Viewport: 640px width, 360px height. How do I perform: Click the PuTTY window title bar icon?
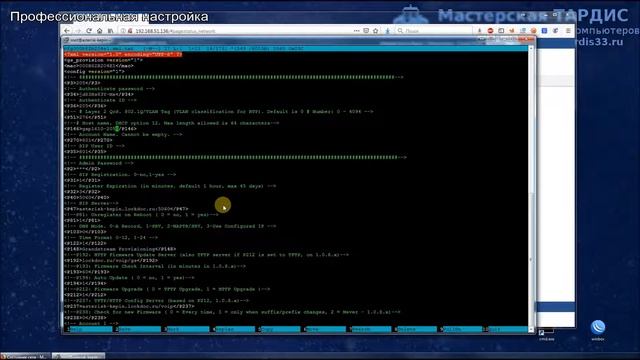[66, 40]
